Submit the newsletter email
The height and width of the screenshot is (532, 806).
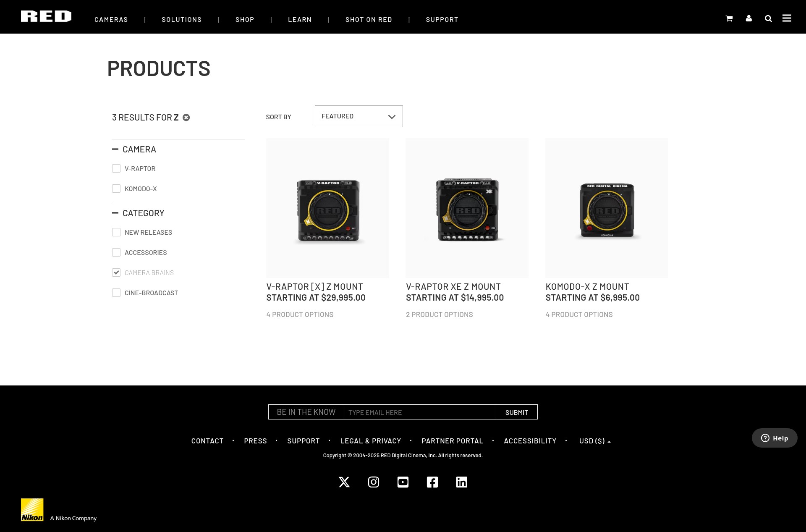click(x=517, y=412)
